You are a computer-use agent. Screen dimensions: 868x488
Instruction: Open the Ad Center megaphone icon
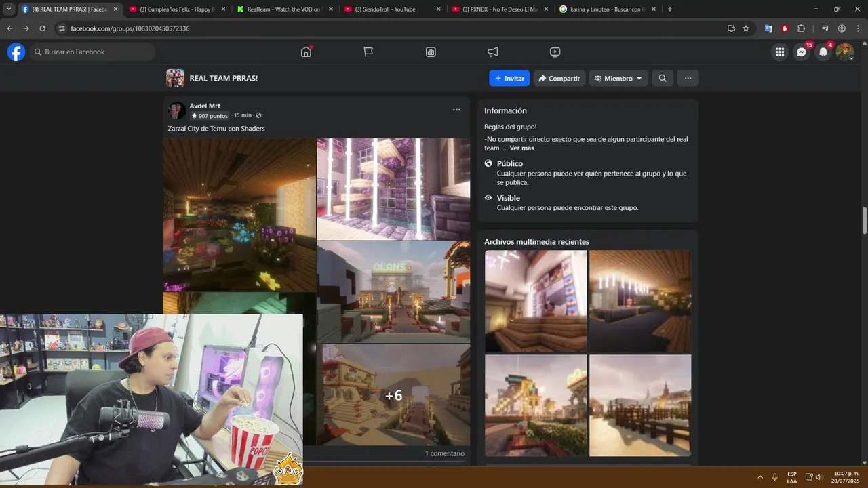(x=493, y=52)
